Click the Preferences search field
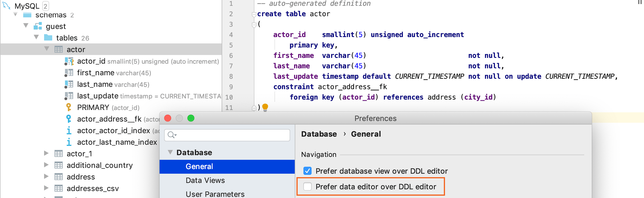644x198 pixels. coord(227,135)
